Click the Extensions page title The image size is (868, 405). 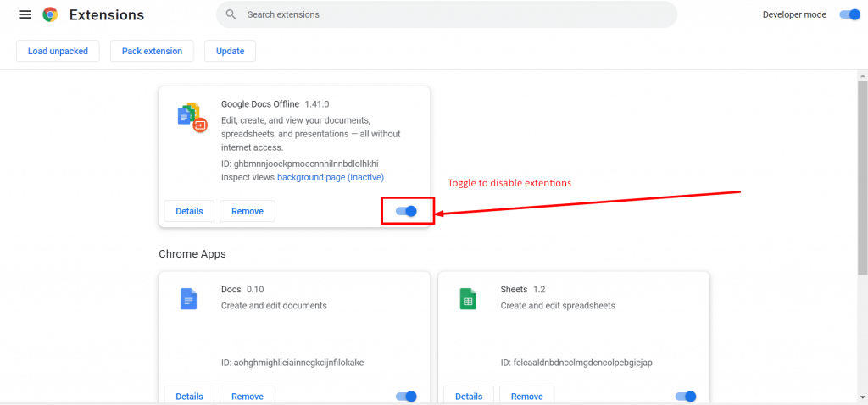107,15
